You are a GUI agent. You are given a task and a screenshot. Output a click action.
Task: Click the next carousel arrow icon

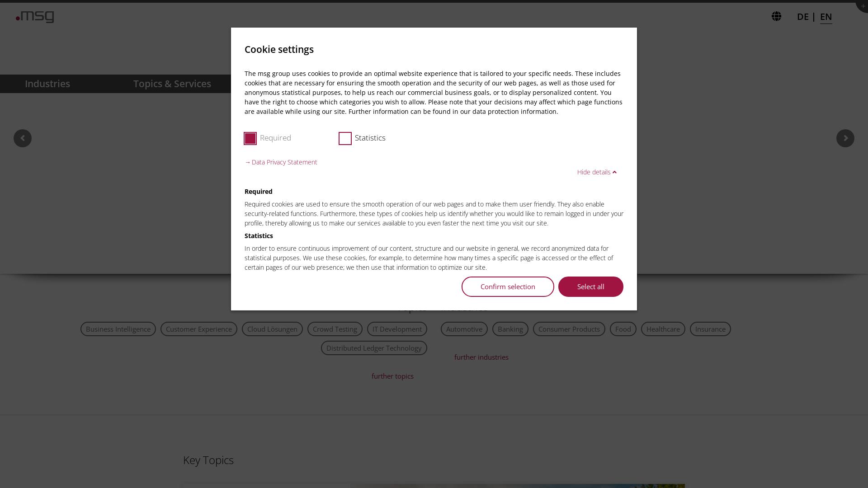point(845,138)
